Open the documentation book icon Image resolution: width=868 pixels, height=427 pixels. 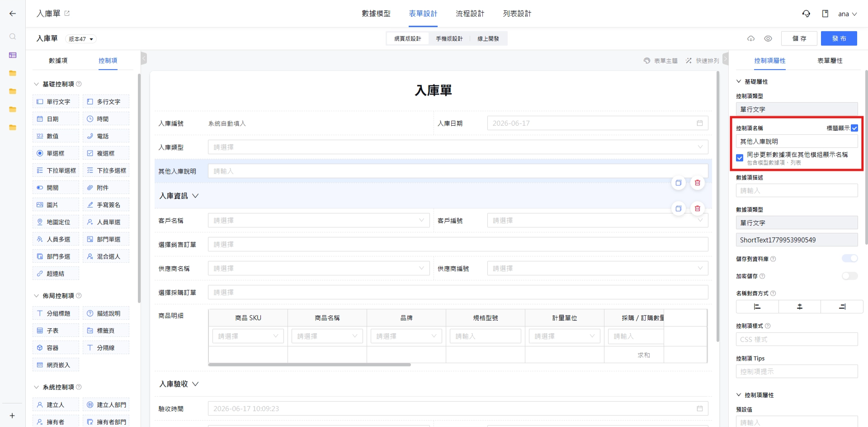[825, 14]
